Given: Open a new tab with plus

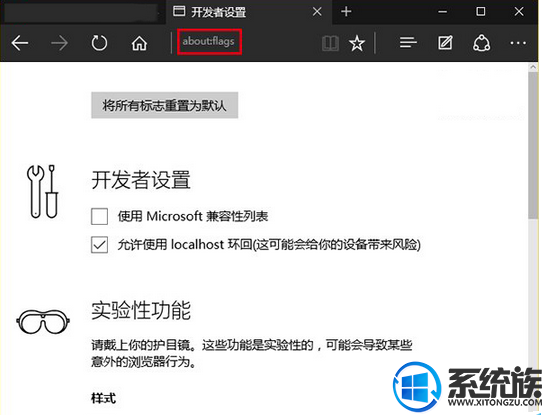Looking at the screenshot, I should [346, 12].
